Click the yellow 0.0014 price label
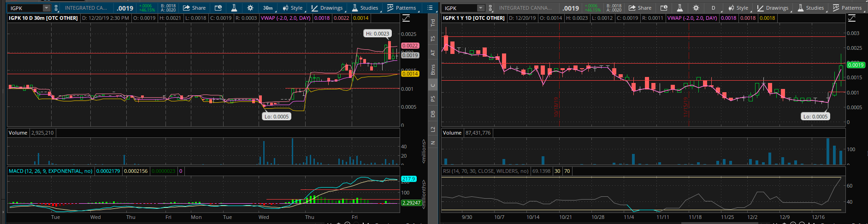Image resolution: width=868 pixels, height=224 pixels. (x=410, y=74)
